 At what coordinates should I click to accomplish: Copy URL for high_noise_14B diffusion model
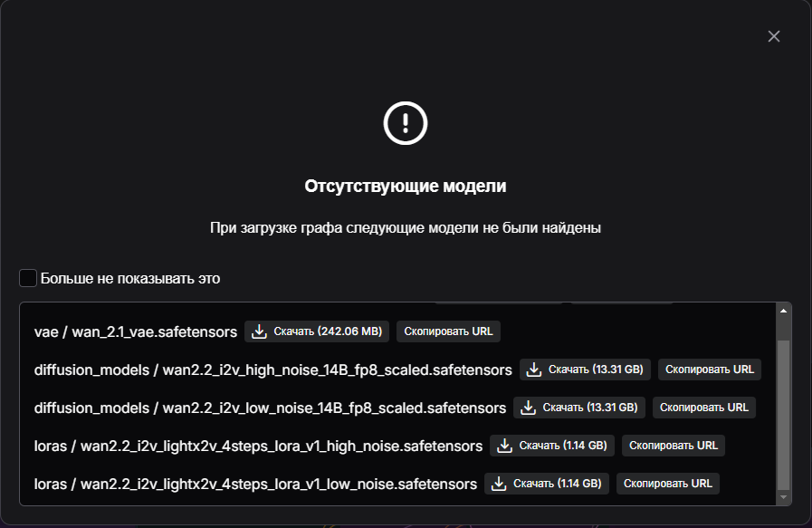pos(709,370)
